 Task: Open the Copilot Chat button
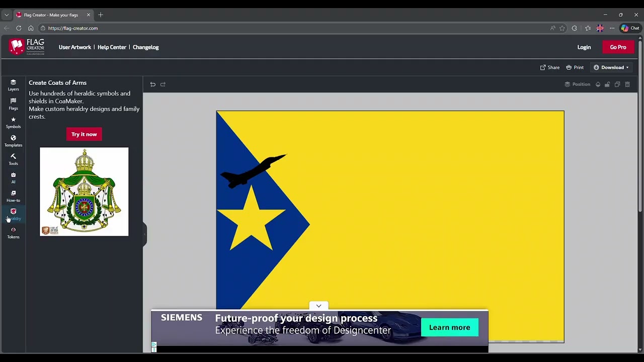(x=630, y=28)
